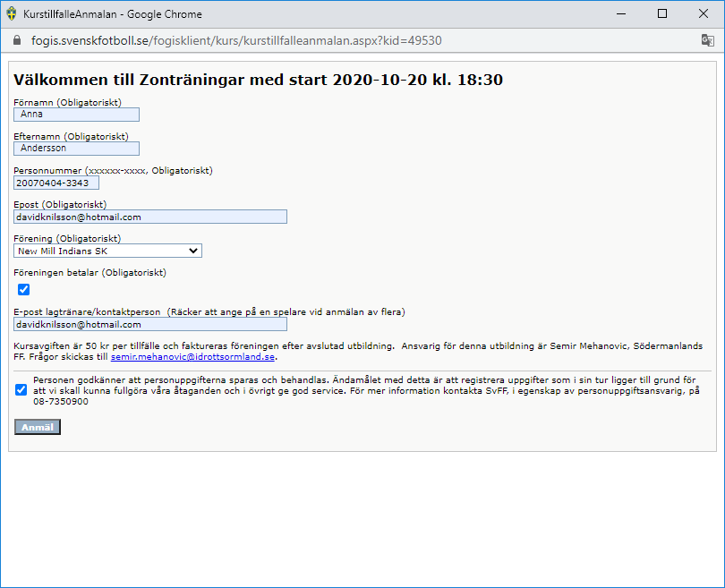
Task: Click into the Epost input field
Action: pyautogui.click(x=150, y=217)
